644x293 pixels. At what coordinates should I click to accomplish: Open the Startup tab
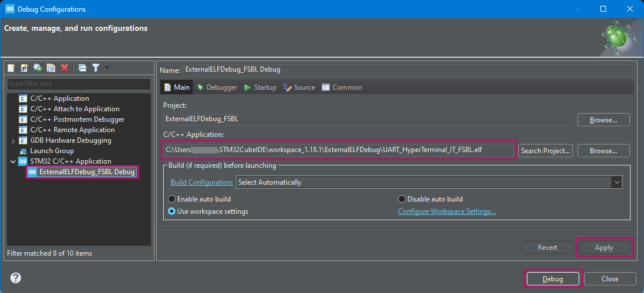[261, 87]
